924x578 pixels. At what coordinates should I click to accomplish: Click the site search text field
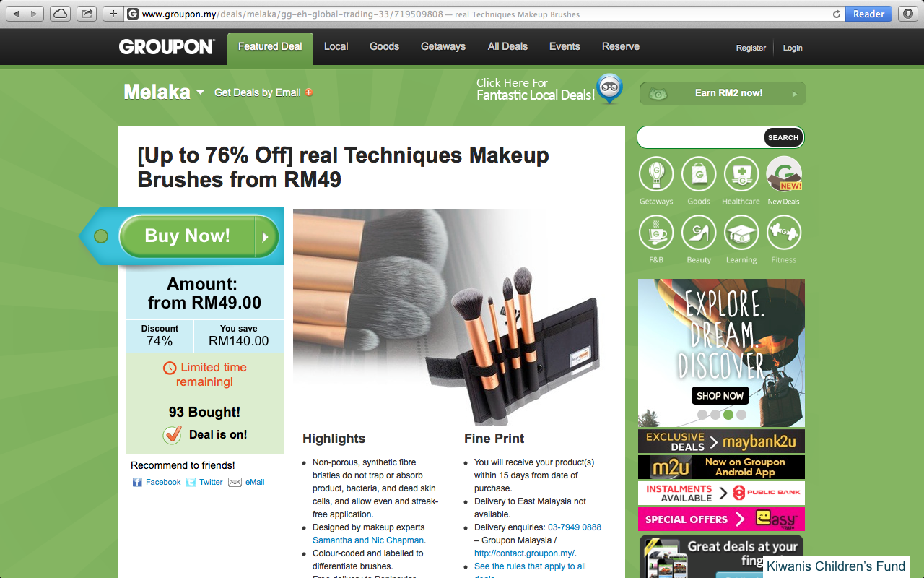[701, 137]
